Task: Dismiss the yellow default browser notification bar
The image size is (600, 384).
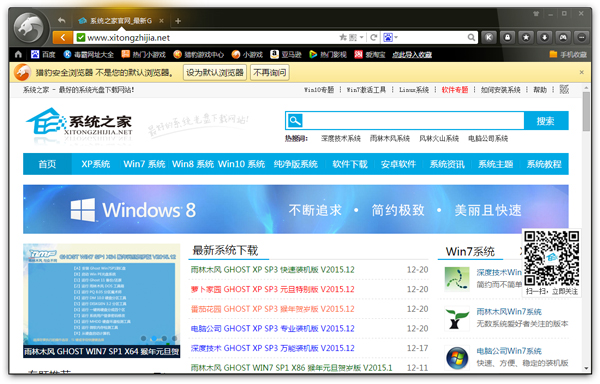Action: click(x=582, y=72)
